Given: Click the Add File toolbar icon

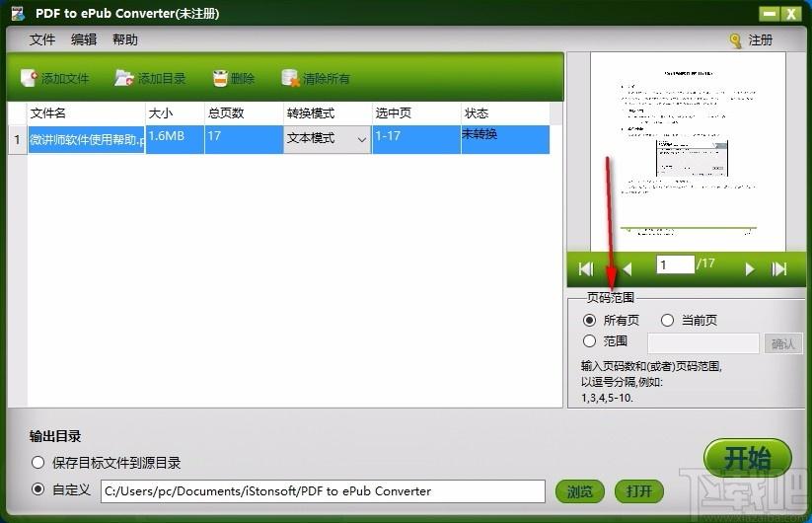Looking at the screenshot, I should pyautogui.click(x=29, y=78).
